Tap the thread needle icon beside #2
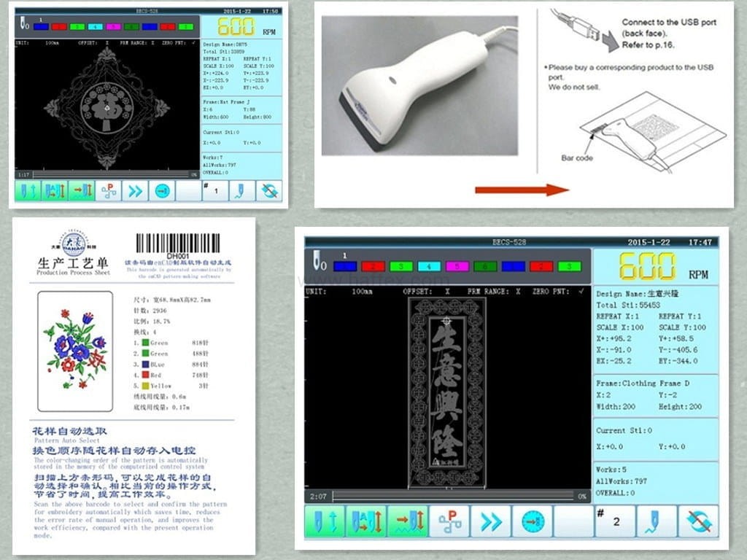Screen dimensions: 747x560 pyautogui.click(x=656, y=522)
